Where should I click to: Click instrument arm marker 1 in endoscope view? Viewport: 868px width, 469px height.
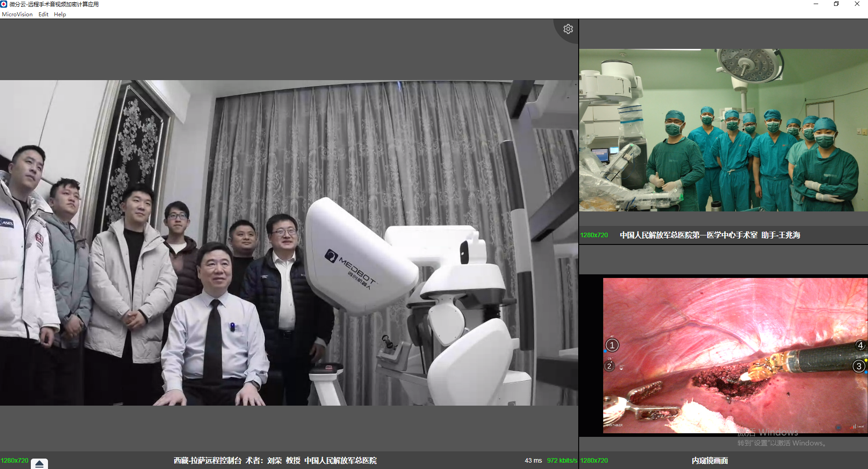[612, 345]
